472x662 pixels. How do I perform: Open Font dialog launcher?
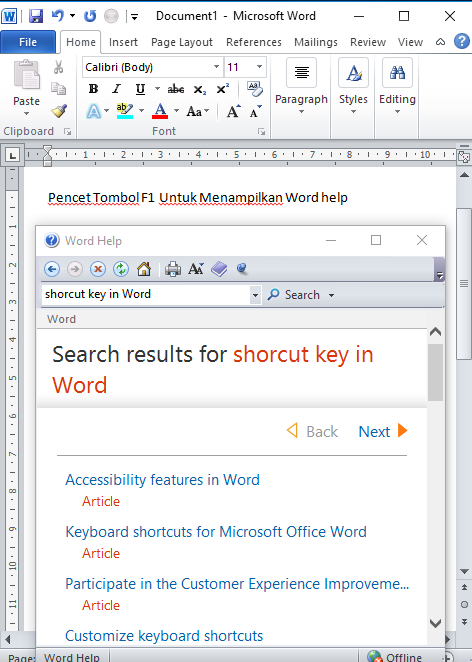[x=261, y=132]
